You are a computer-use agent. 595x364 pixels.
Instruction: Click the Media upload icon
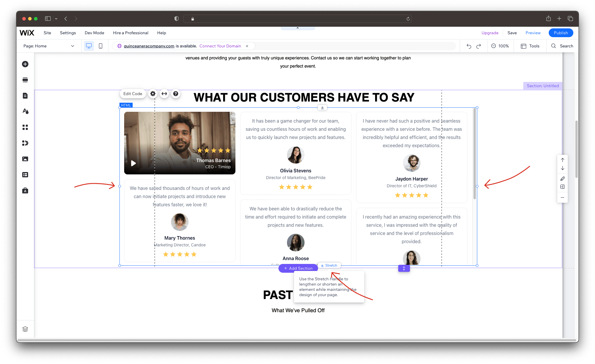tap(25, 159)
